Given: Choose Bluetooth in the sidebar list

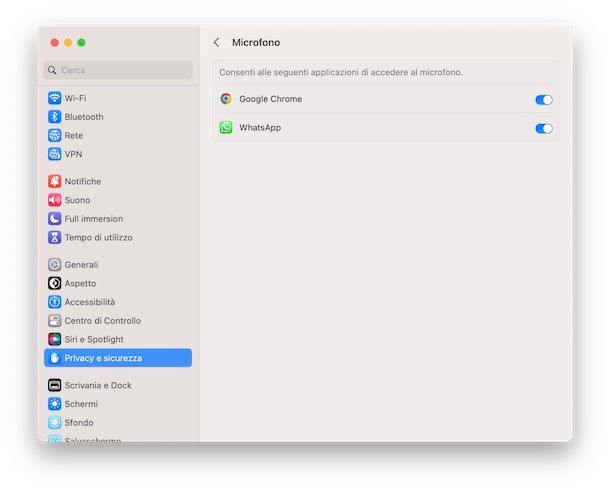Looking at the screenshot, I should (84, 117).
